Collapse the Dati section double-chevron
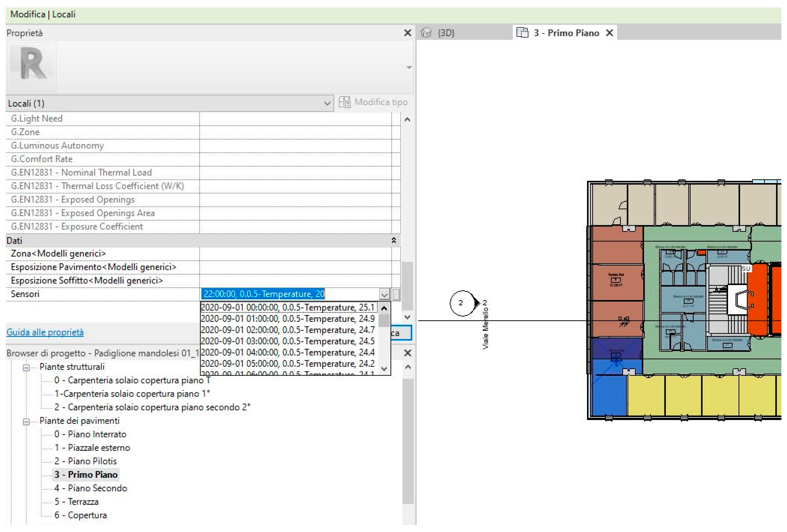 (393, 240)
